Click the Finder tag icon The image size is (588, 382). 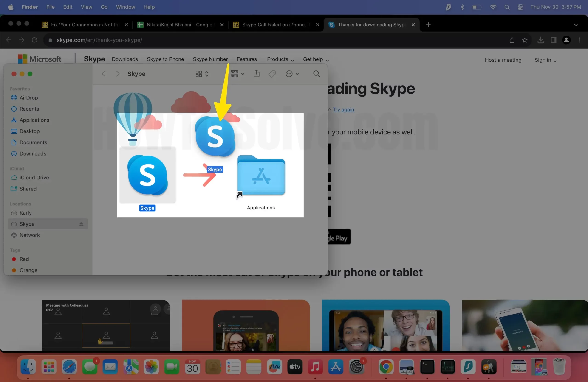coord(272,74)
